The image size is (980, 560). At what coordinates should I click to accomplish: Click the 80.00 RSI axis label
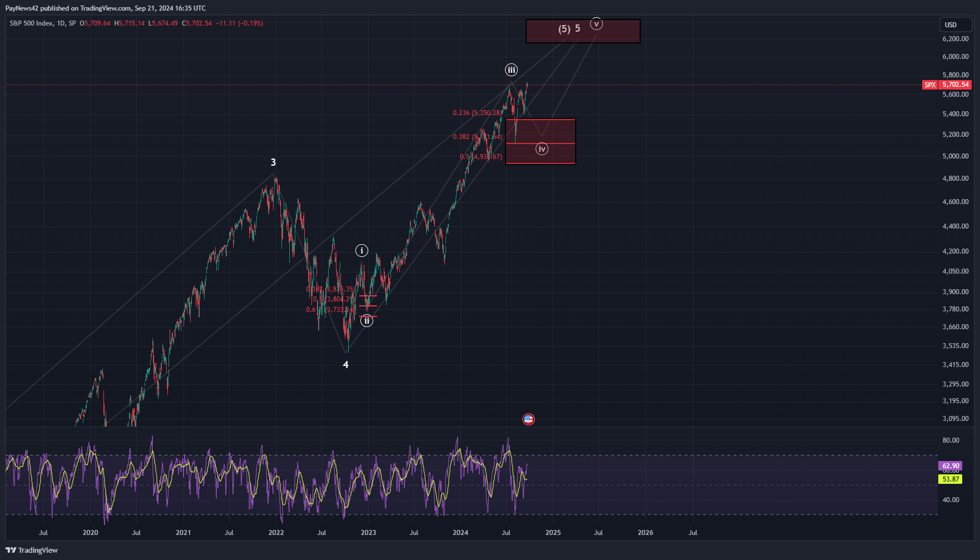click(x=951, y=440)
